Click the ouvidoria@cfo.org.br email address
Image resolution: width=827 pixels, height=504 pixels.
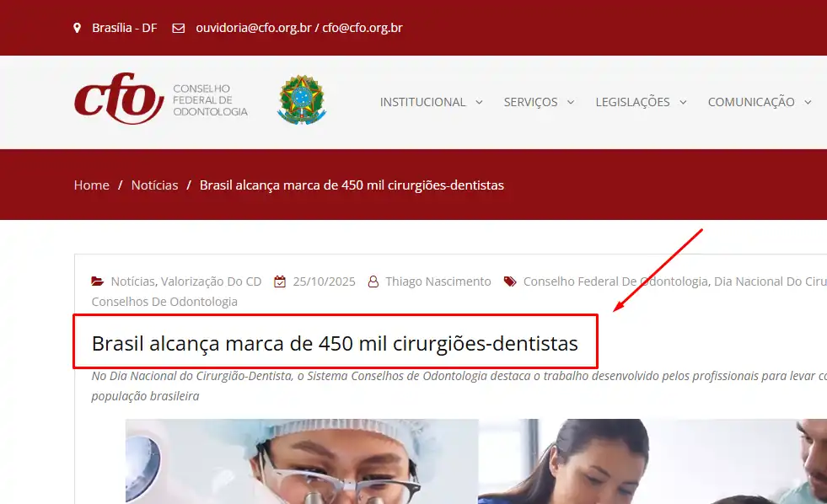coord(254,28)
